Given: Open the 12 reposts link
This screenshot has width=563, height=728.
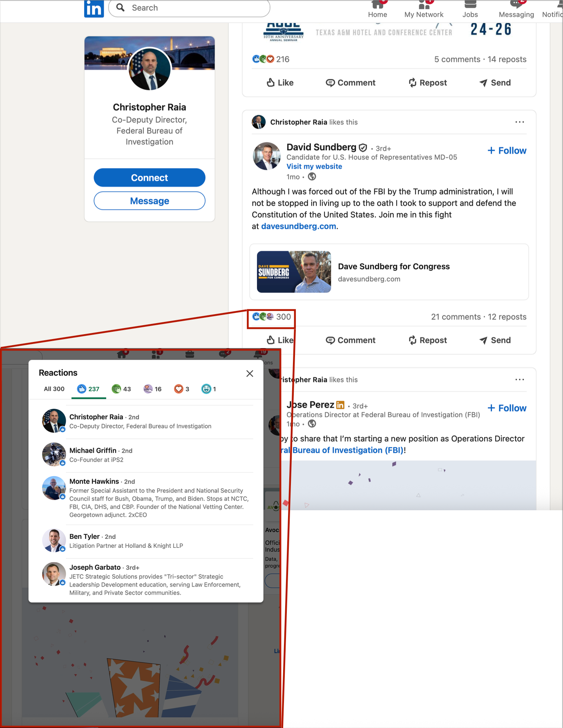Looking at the screenshot, I should 507,317.
